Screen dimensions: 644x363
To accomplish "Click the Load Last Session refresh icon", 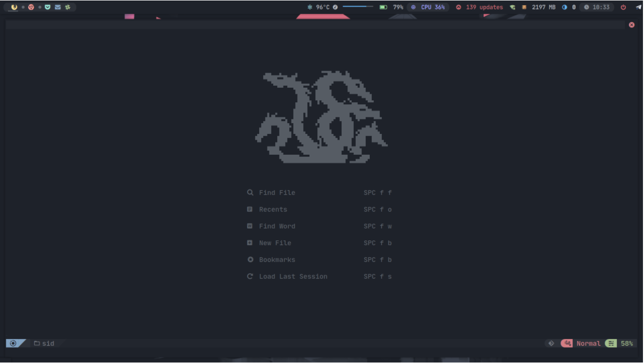I will click(251, 276).
